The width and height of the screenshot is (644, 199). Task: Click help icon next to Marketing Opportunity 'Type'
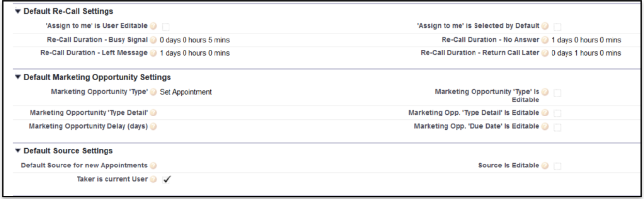[153, 92]
